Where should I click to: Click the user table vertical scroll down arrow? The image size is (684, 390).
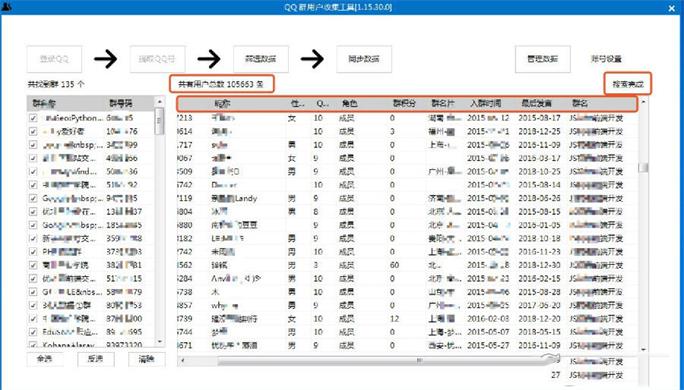(x=643, y=349)
